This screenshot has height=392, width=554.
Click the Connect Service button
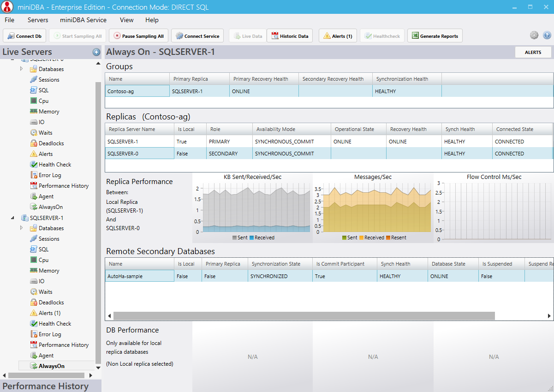pyautogui.click(x=197, y=36)
